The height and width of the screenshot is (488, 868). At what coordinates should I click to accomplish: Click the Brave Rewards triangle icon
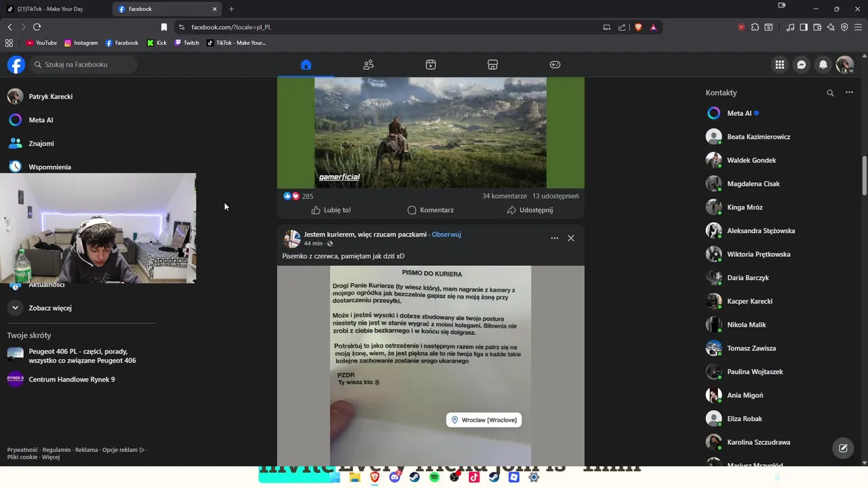click(653, 27)
